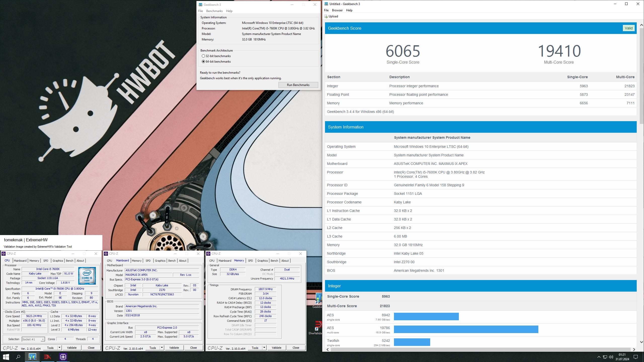The height and width of the screenshot is (362, 644).
Task: Click scroll up arrow in Geekbench results
Action: tap(641, 25)
